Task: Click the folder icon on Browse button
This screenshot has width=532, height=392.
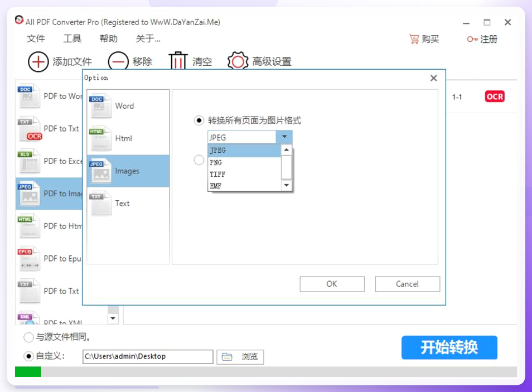Action: coord(226,357)
